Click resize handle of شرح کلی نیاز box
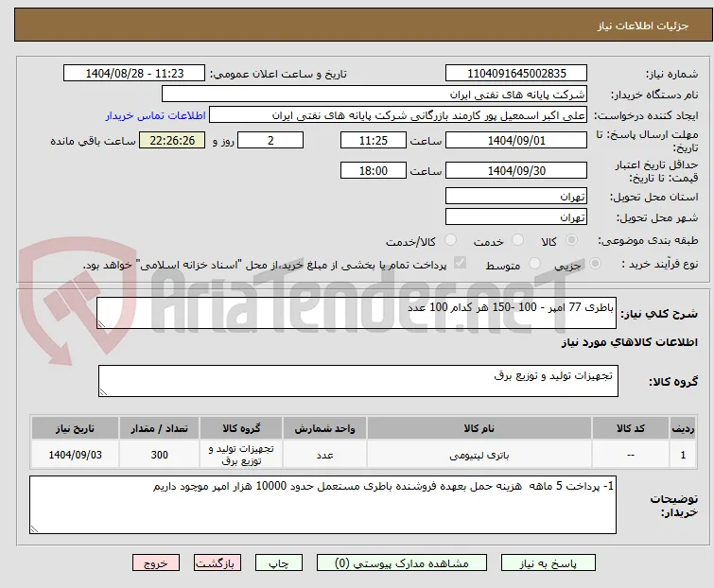Screen dimensions: 714x588 (101, 324)
